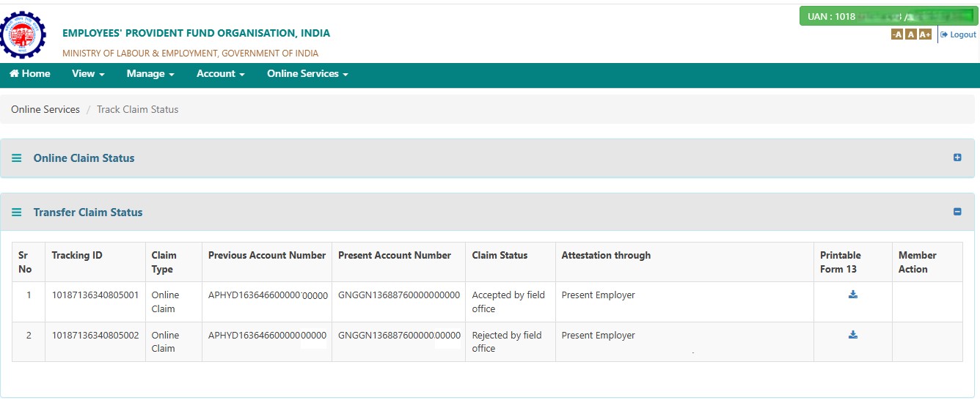This screenshot has width=980, height=403.
Task: Open the Manage dropdown menu
Action: coord(150,74)
